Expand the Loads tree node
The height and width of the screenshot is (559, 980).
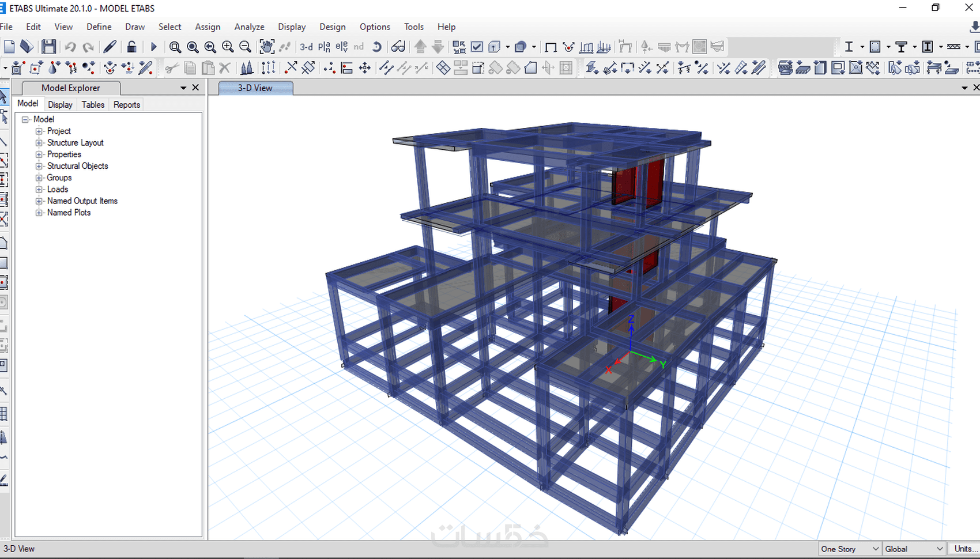coord(39,190)
